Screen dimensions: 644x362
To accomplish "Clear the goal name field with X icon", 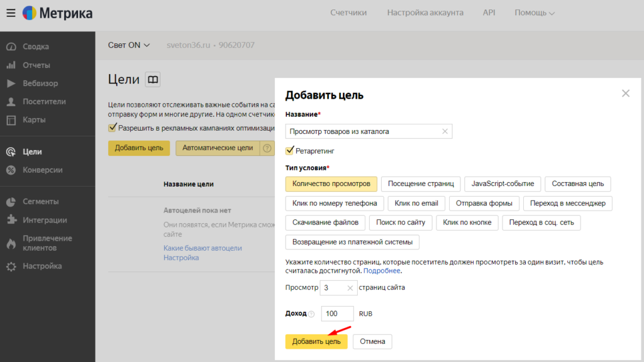I will pyautogui.click(x=445, y=131).
